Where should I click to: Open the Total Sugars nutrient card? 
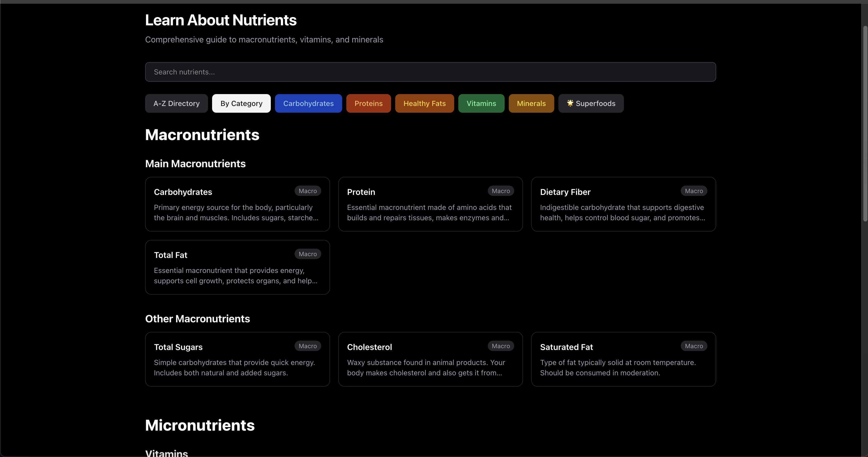(237, 359)
